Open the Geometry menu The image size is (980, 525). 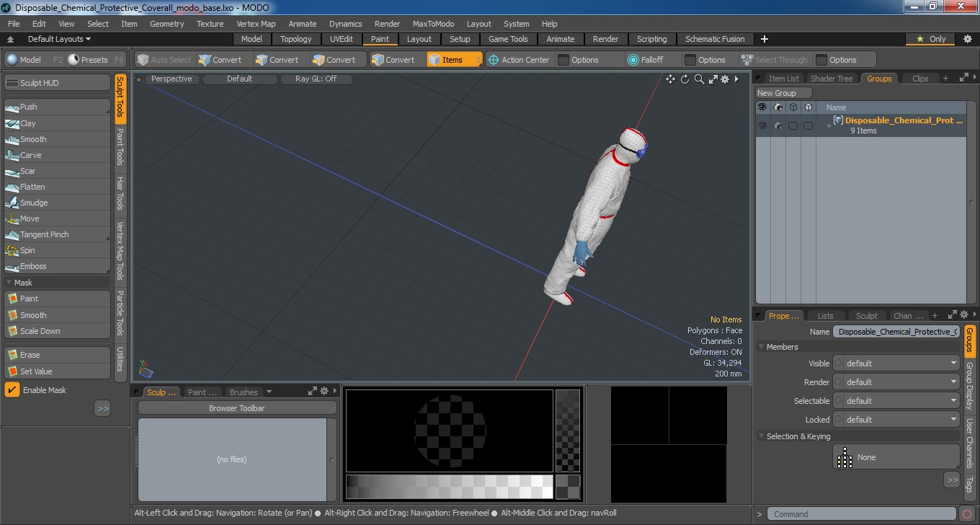pyautogui.click(x=167, y=24)
